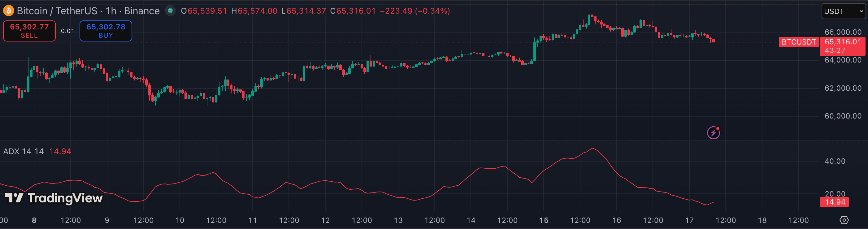
Task: Click the low price 65,314.37 value
Action: 306,11
